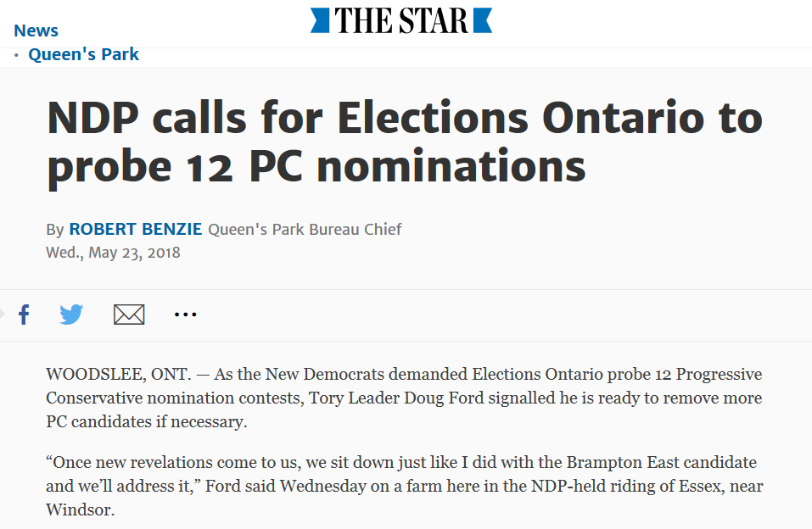Click the word 'Windsor' ending the quote paragraph
The image size is (812, 529).
coord(81,510)
